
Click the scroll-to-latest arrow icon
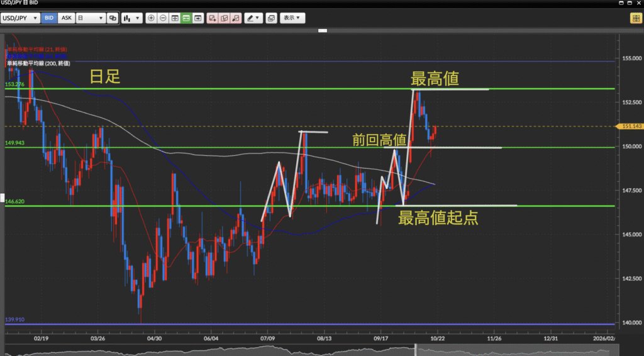[x=198, y=18]
